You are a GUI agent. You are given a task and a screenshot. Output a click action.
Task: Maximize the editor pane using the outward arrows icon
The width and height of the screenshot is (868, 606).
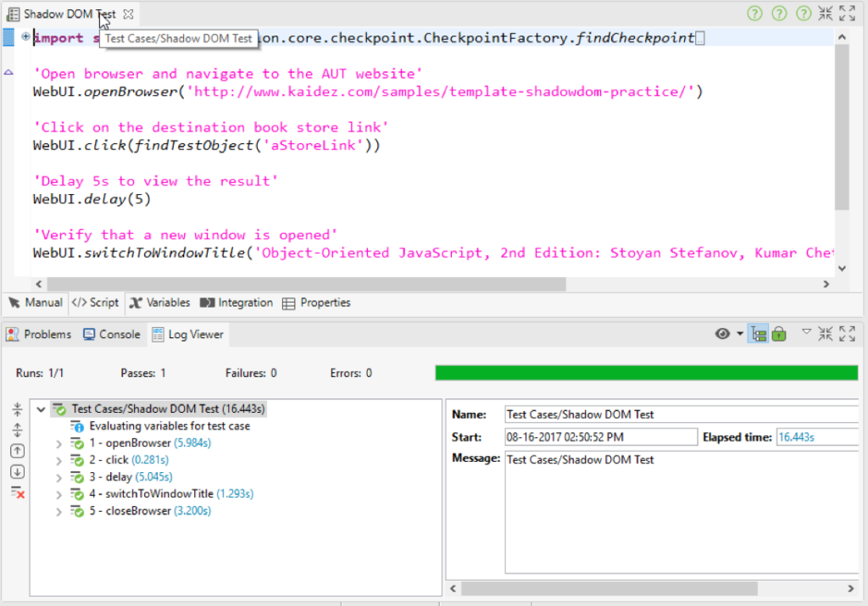coord(847,14)
